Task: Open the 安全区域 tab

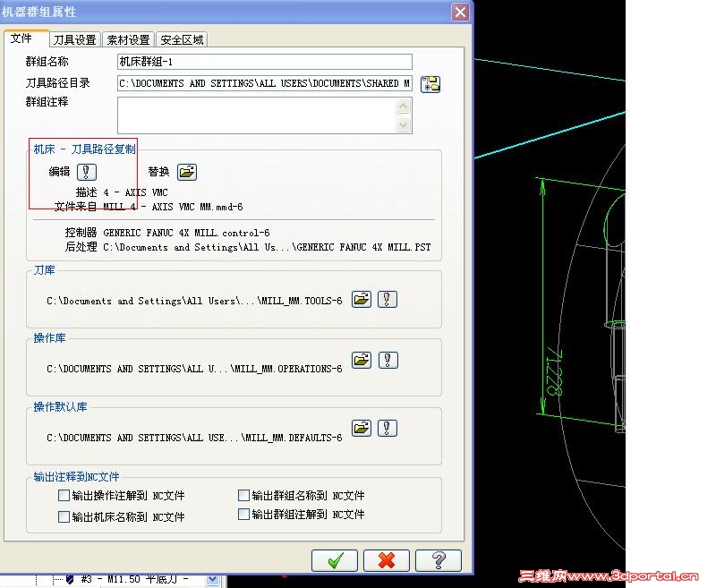Action: [182, 39]
